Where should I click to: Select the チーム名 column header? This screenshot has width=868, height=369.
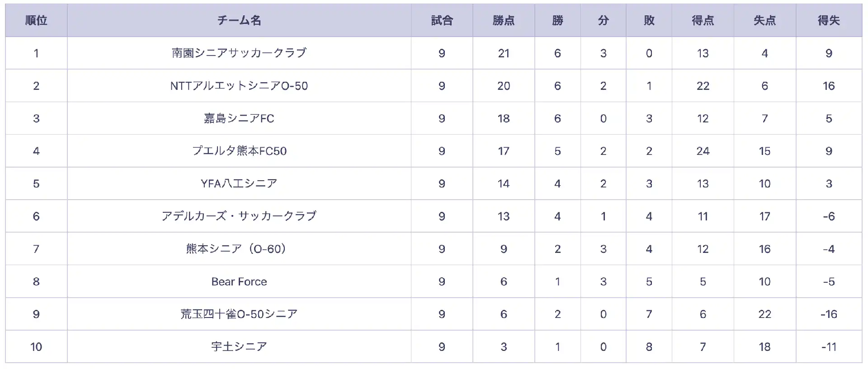(239, 20)
